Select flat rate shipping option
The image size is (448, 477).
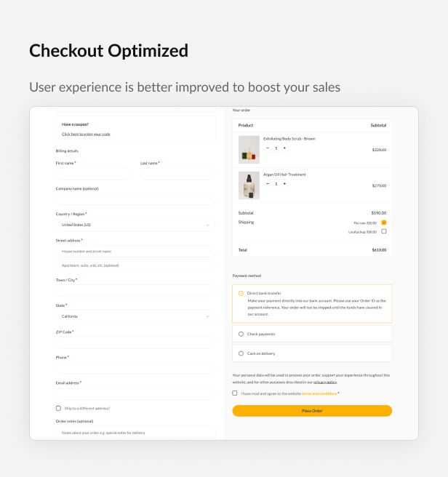[384, 223]
